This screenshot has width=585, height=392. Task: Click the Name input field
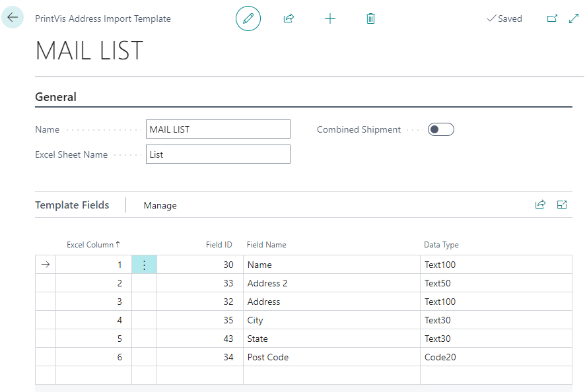(218, 129)
